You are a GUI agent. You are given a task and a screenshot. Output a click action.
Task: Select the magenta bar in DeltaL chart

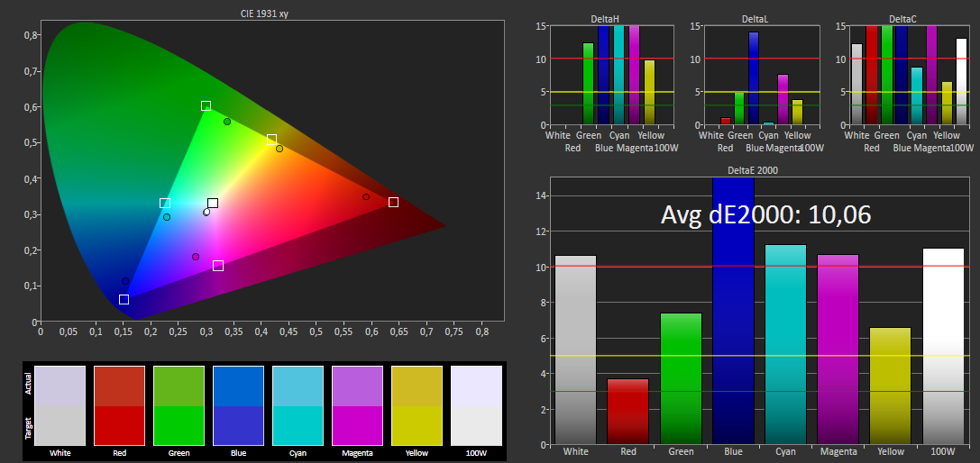click(x=783, y=99)
